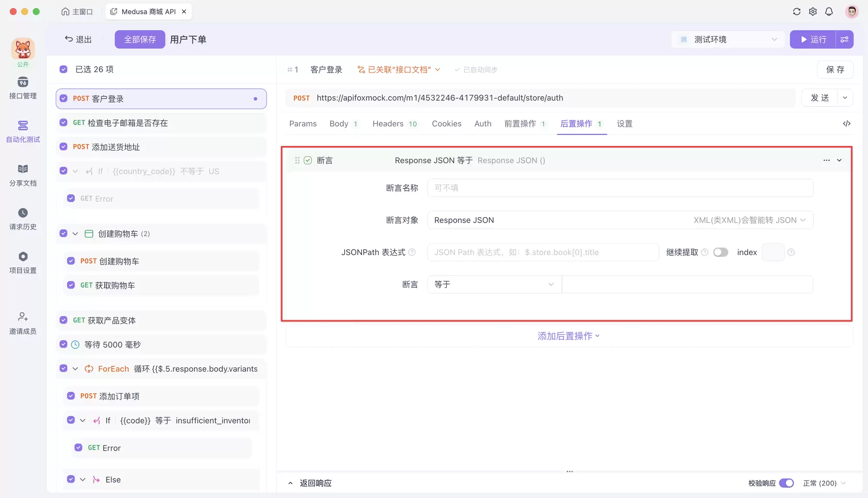Open 自动化测试 sidebar section
The image size is (868, 498).
[23, 132]
